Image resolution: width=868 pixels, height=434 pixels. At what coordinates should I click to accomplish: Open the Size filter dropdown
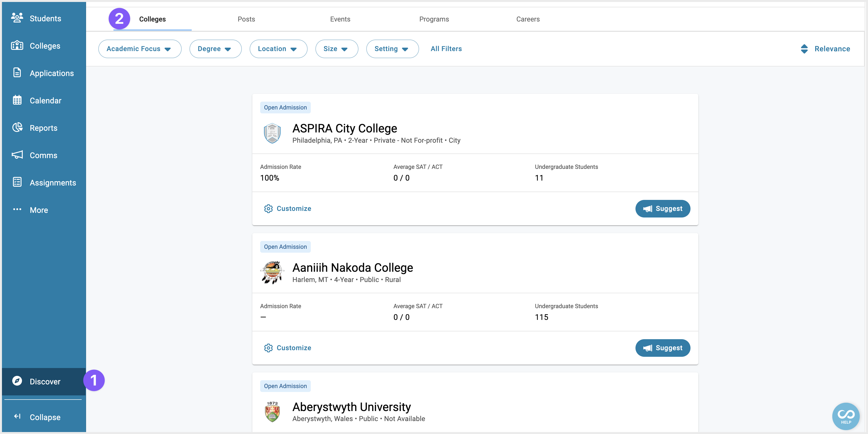tap(337, 49)
